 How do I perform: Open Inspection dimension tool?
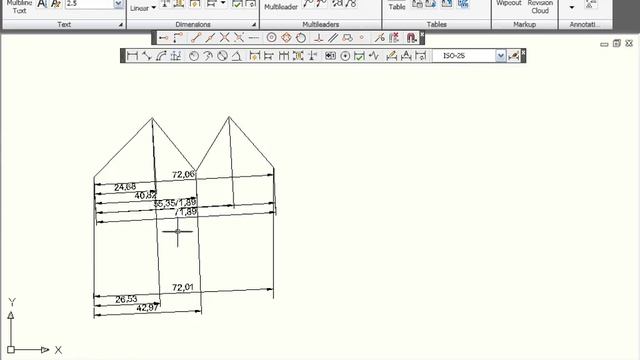coord(359,56)
